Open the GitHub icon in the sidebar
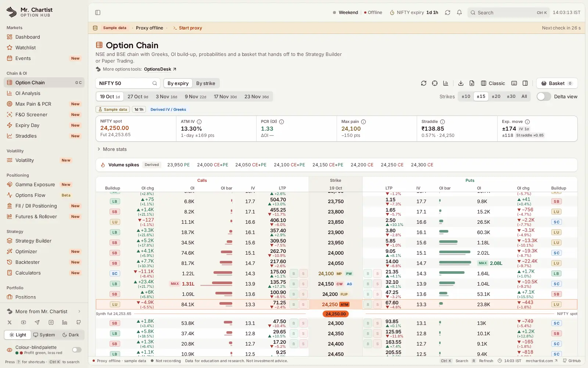Image resolution: width=588 pixels, height=368 pixels. click(79, 322)
